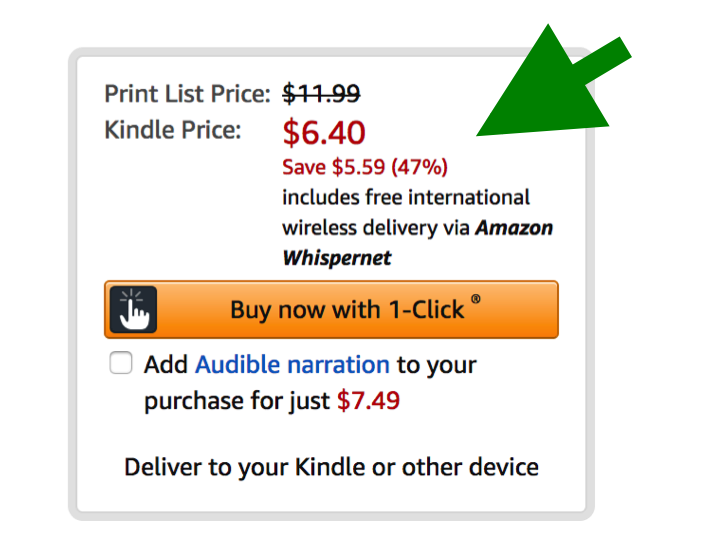Click the Whispernet word on the third line
This screenshot has width=720, height=540.
click(x=337, y=258)
